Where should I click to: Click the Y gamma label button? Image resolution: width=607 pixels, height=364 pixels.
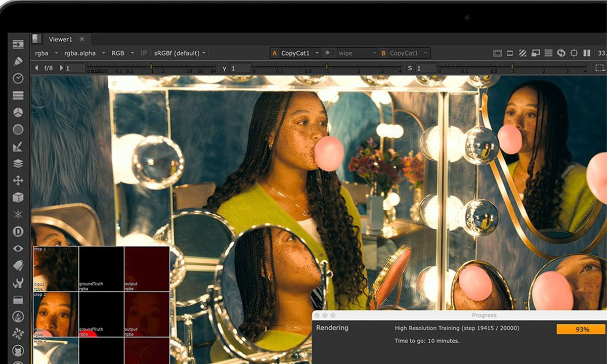(x=224, y=68)
